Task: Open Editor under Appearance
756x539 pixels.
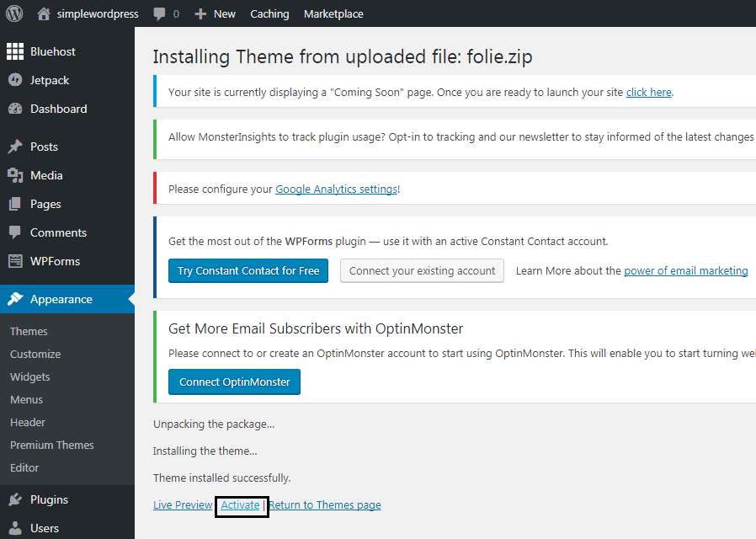Action: click(24, 467)
